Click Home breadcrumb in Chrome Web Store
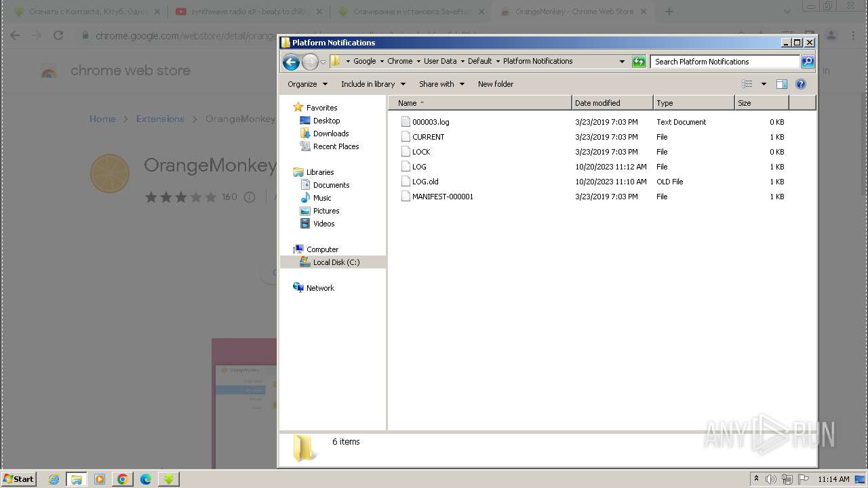 (102, 119)
